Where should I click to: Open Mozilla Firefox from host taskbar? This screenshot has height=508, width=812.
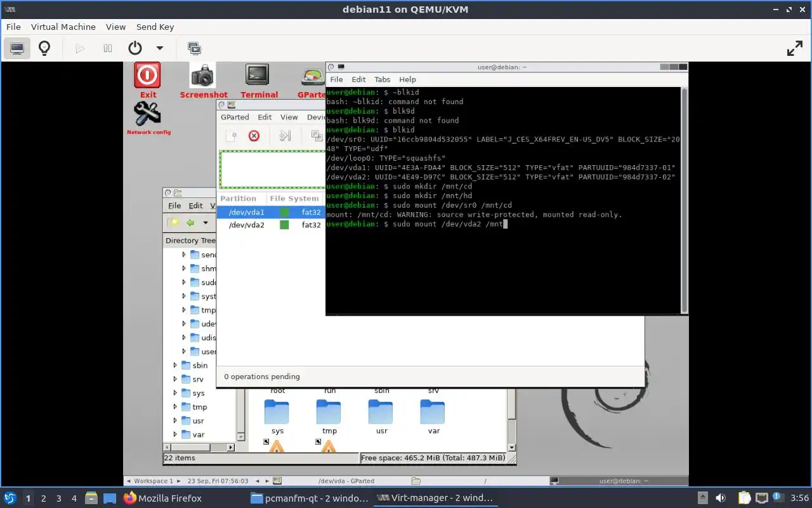point(162,498)
